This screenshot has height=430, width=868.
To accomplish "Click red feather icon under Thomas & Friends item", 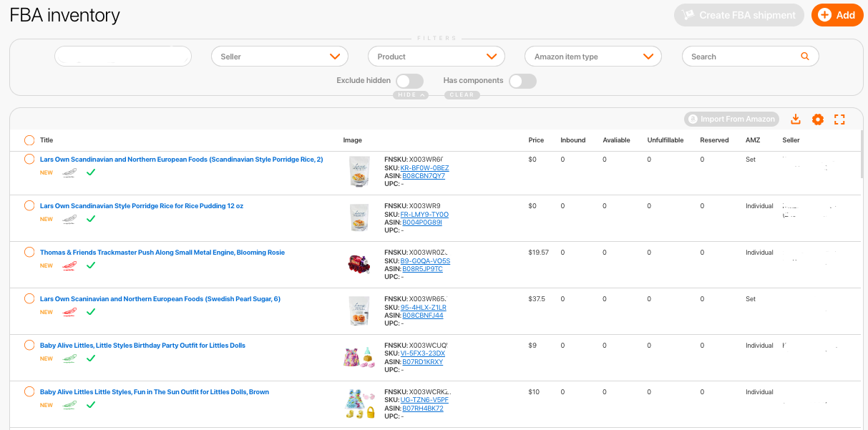I will (x=69, y=265).
